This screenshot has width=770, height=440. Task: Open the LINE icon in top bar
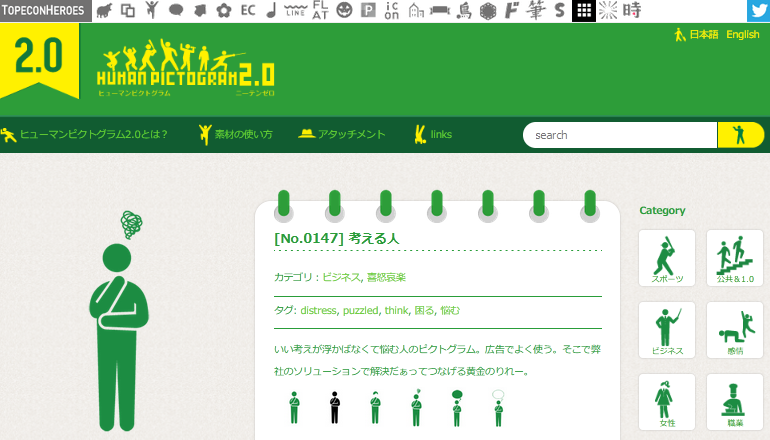pyautogui.click(x=296, y=10)
